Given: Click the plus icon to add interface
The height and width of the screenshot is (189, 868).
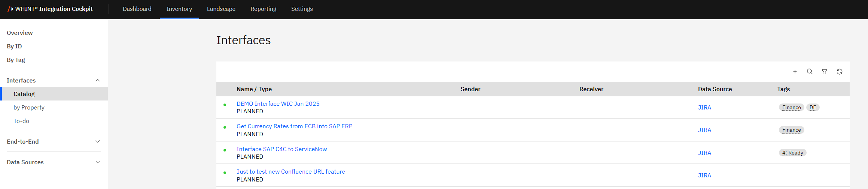Looking at the screenshot, I should click(x=795, y=72).
